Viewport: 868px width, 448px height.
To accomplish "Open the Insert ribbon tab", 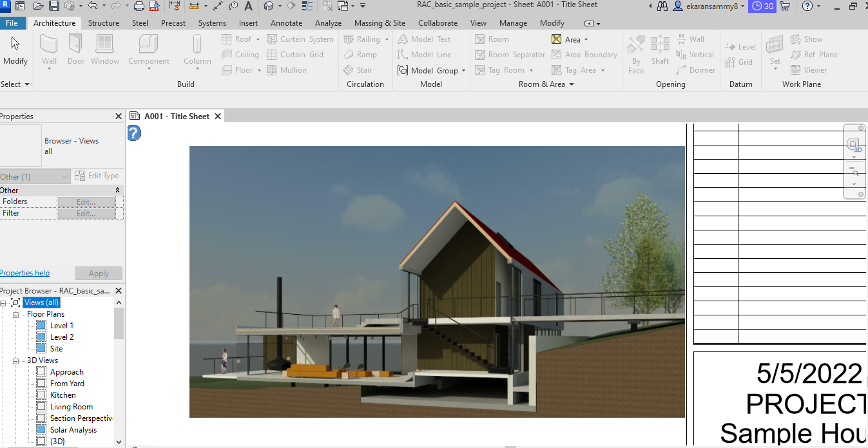I will (248, 23).
